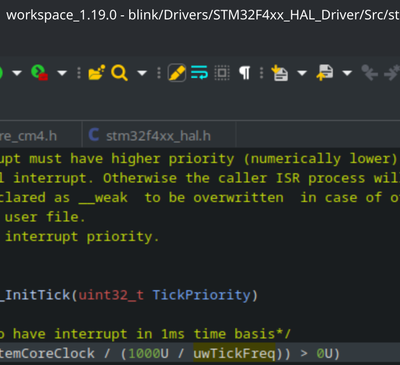Click the green Run button at the toolbar edge

pyautogui.click(x=1, y=73)
